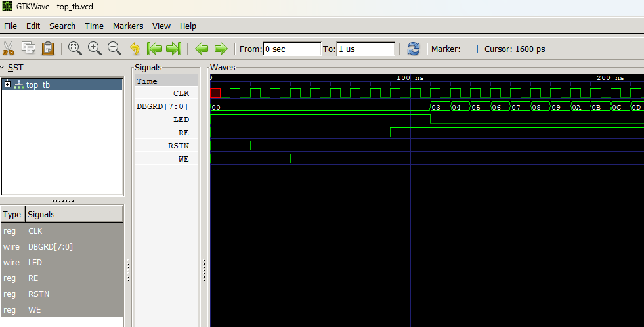The width and height of the screenshot is (644, 327).
Task: Open the Search menu
Action: pyautogui.click(x=62, y=26)
